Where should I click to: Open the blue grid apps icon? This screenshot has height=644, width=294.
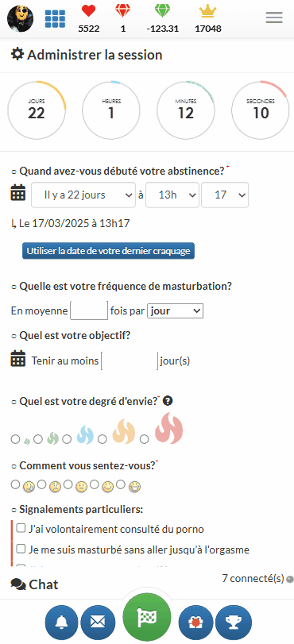click(55, 18)
